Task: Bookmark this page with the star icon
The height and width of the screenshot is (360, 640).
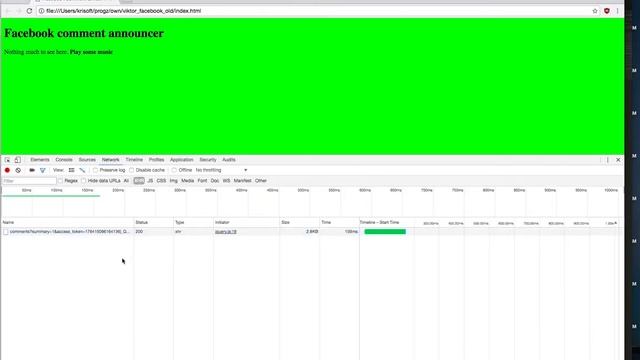Action: click(595, 11)
